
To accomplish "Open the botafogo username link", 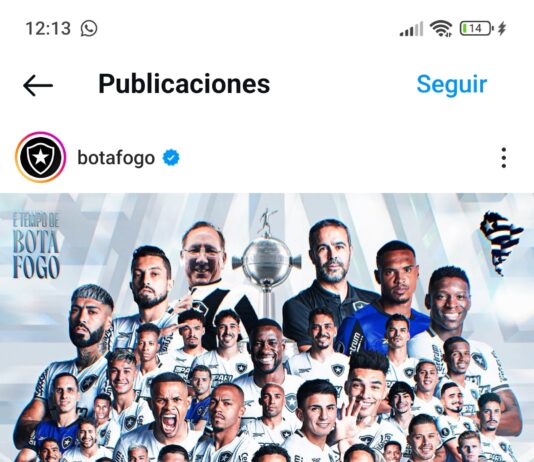I will click(x=116, y=158).
